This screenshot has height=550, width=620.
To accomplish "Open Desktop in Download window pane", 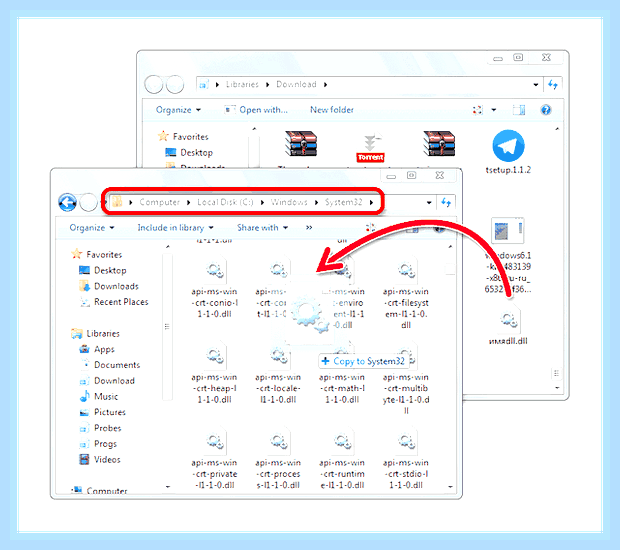I will (x=189, y=152).
